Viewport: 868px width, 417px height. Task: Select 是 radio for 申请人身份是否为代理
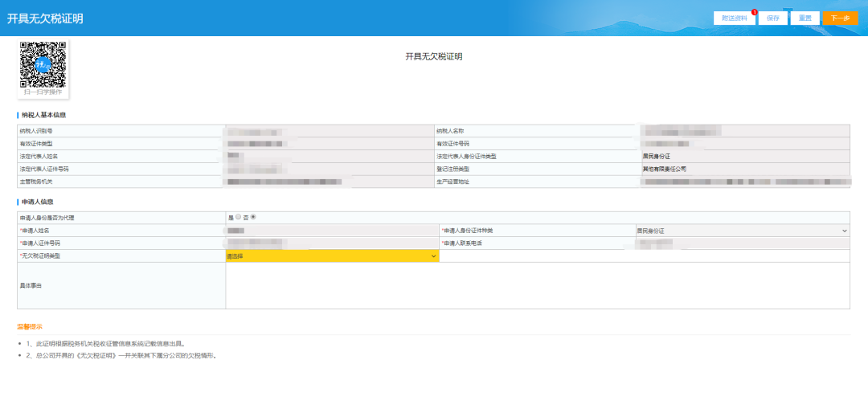point(239,217)
